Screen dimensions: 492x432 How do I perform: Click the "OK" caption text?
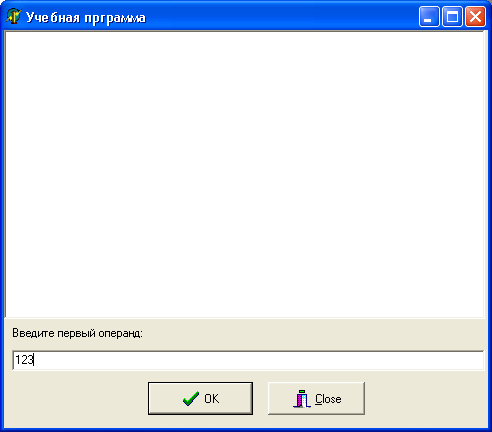[x=212, y=399]
